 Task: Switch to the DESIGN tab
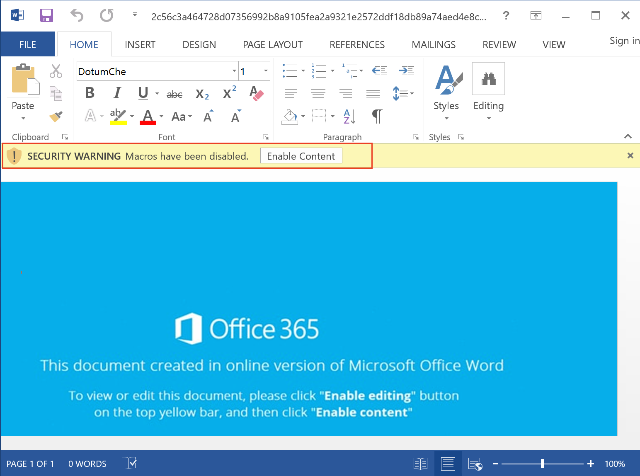click(199, 44)
